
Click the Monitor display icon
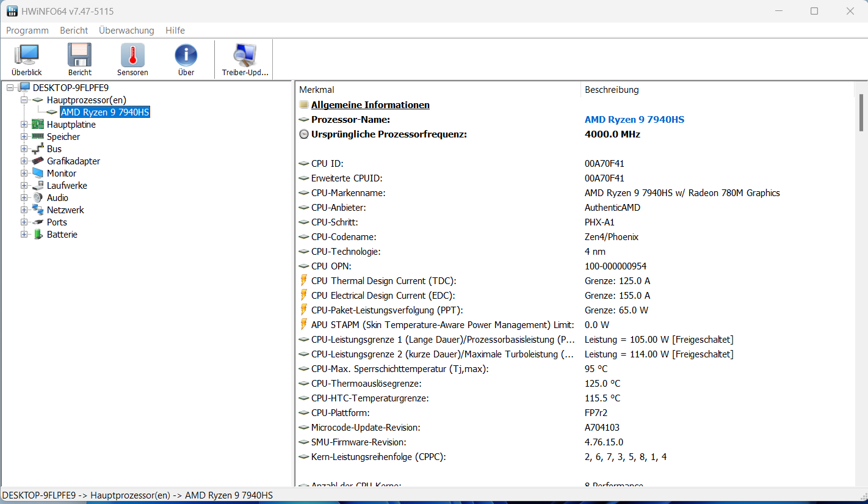(x=38, y=173)
